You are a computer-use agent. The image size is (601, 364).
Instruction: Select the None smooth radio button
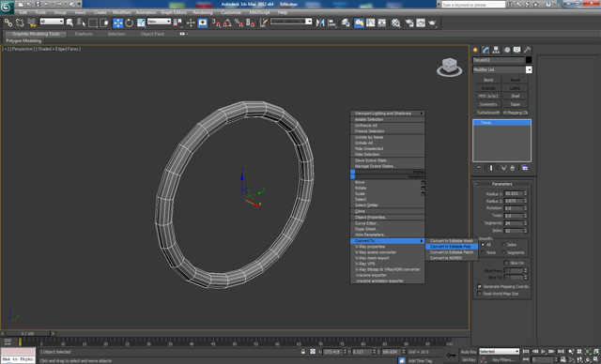coord(483,252)
